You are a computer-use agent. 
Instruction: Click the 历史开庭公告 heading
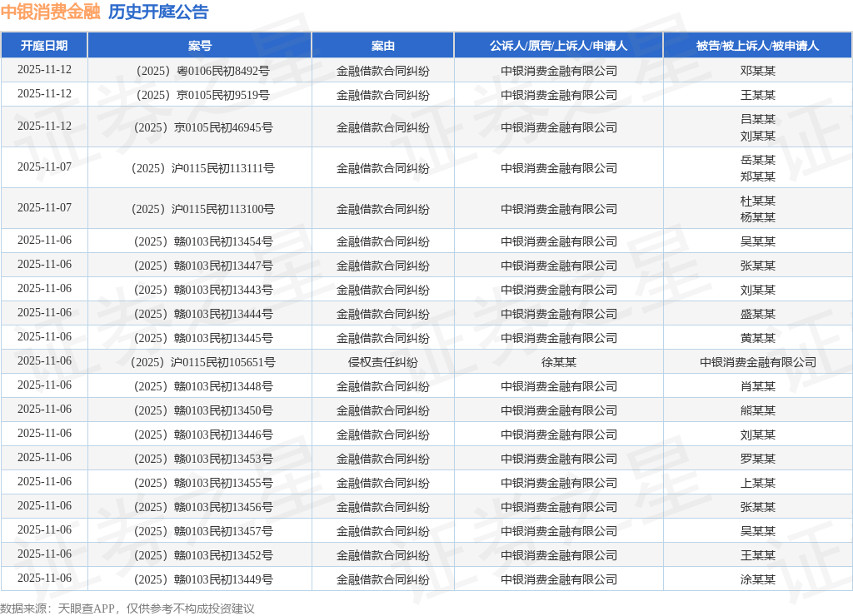point(158,12)
